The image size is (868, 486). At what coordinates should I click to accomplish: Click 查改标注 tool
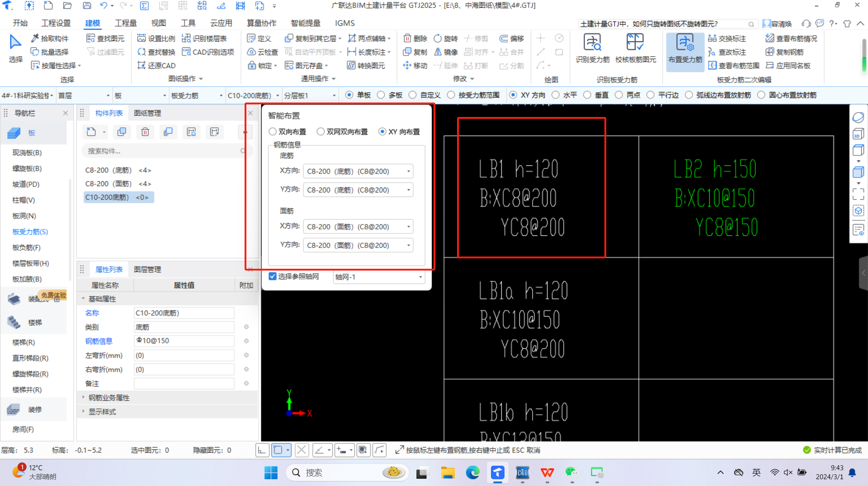tap(727, 52)
